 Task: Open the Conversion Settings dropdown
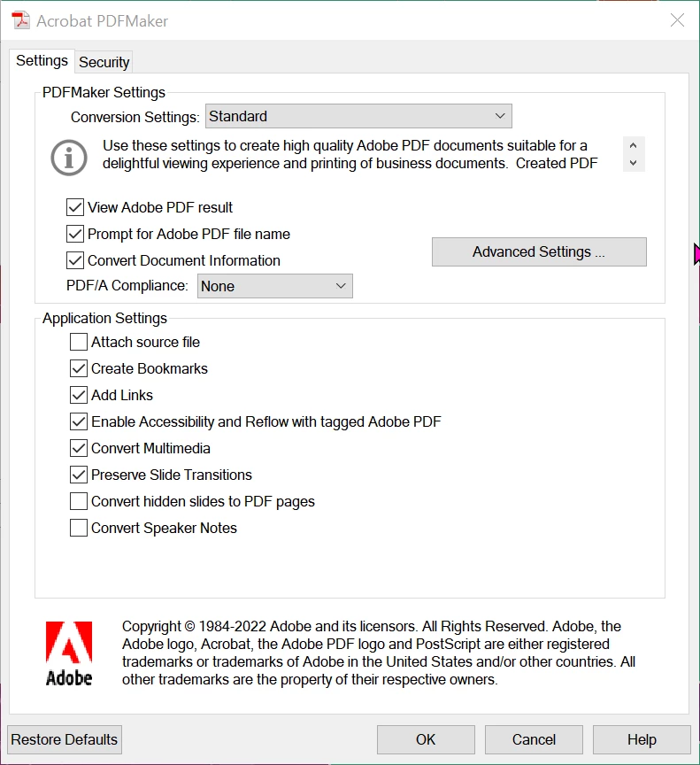[x=358, y=116]
